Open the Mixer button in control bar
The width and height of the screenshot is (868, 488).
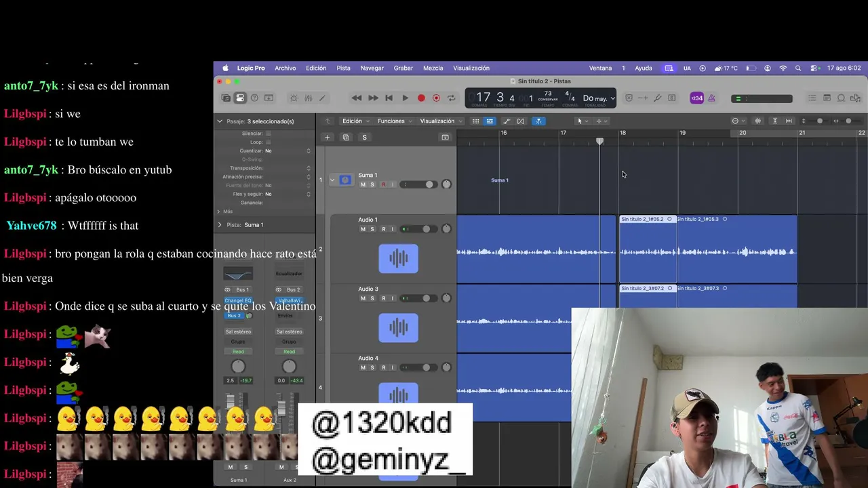308,98
